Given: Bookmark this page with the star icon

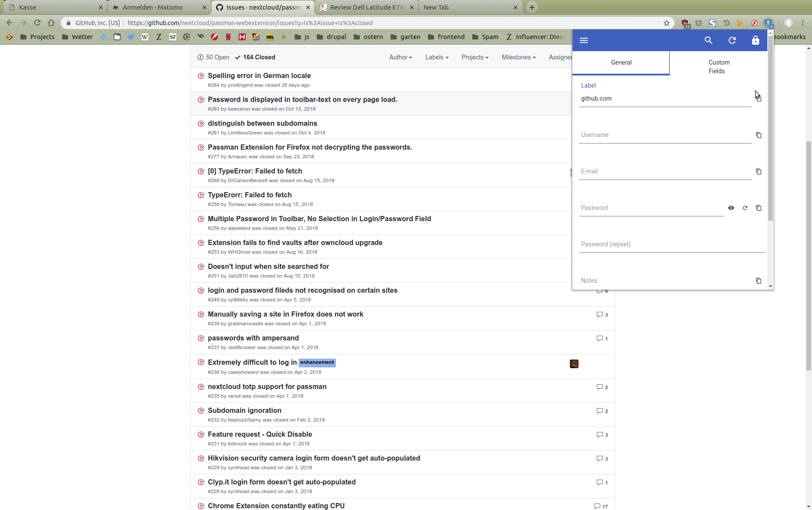Looking at the screenshot, I should pos(667,23).
